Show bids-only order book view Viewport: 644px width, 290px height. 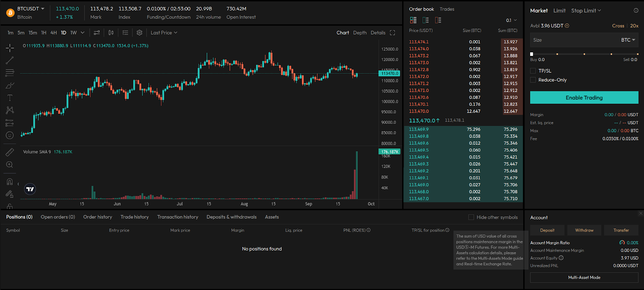click(425, 20)
